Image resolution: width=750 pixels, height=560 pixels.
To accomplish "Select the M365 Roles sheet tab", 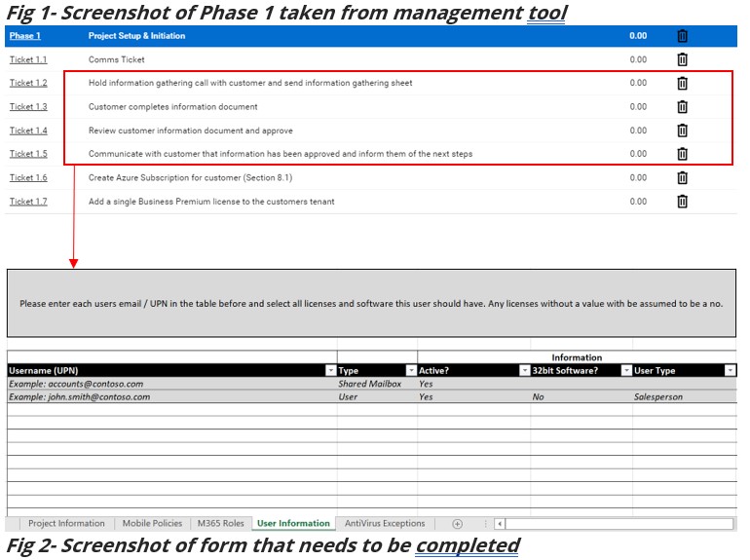I will [x=220, y=524].
